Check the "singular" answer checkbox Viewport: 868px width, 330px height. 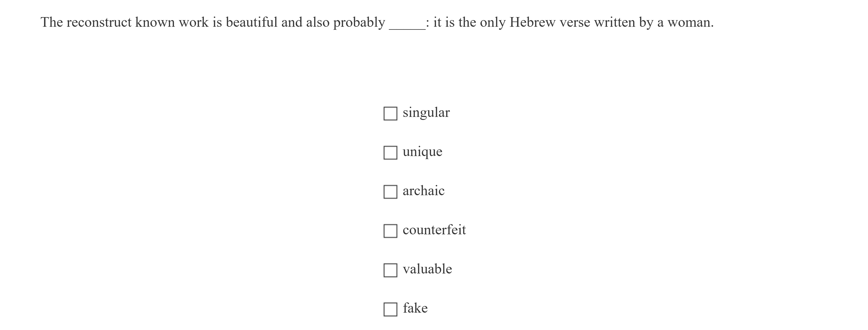[x=391, y=113]
